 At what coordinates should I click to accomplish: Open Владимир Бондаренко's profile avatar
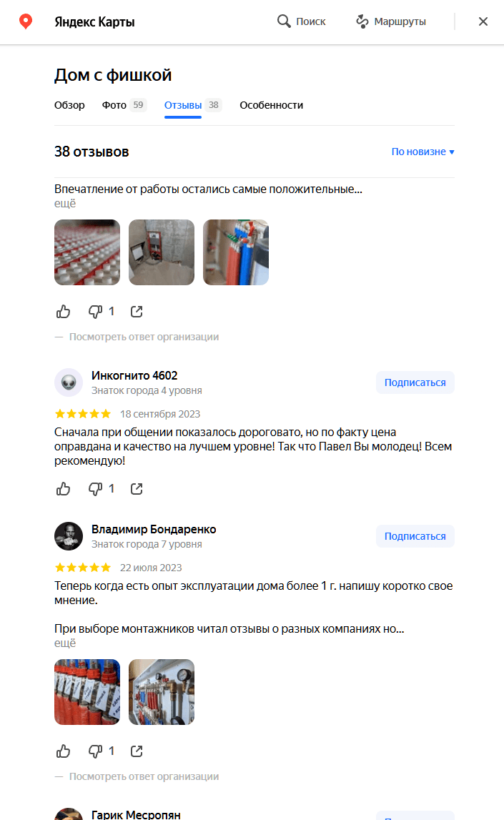click(x=69, y=536)
